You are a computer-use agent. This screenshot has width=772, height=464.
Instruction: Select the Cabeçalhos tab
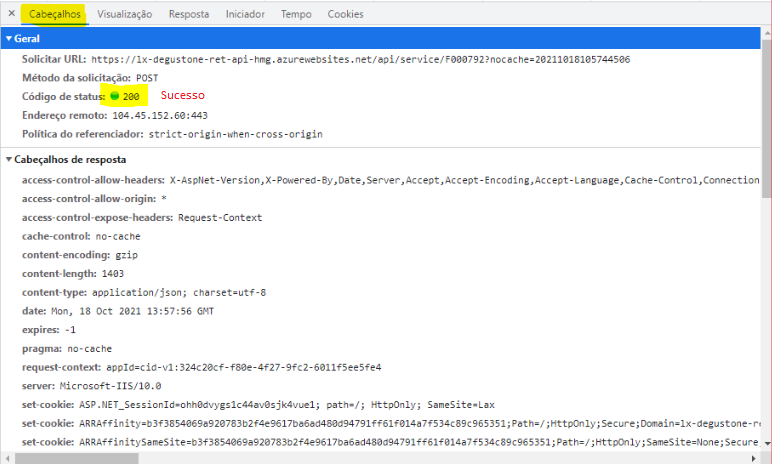pyautogui.click(x=55, y=14)
